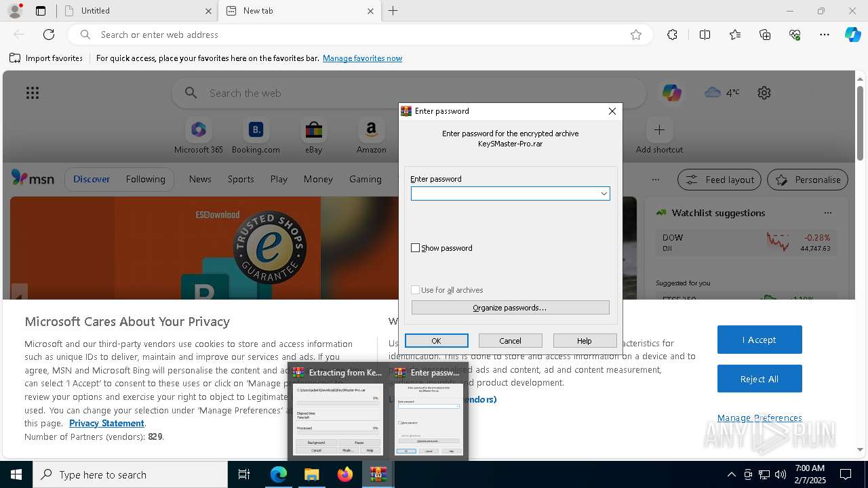Open Windows Start menu
868x488 pixels.
point(16,474)
